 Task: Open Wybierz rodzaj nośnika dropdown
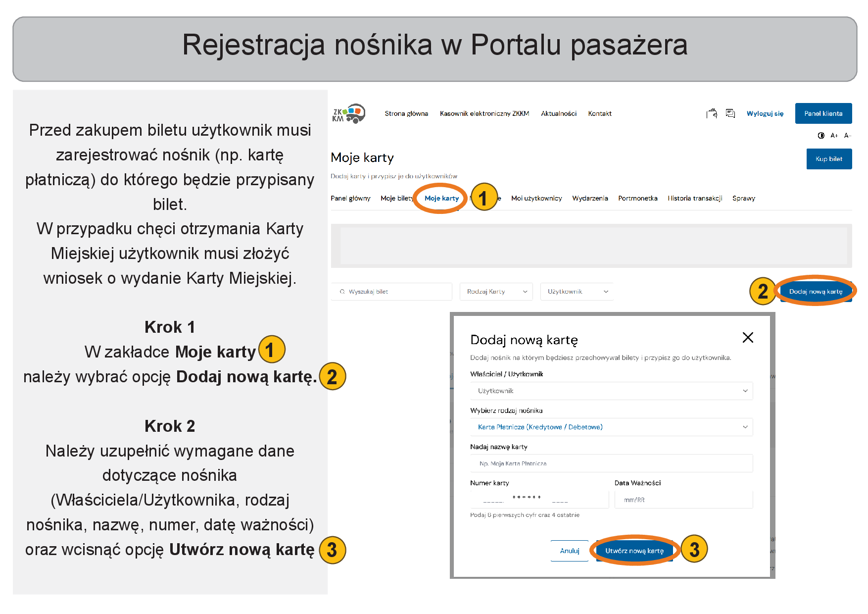[612, 427]
